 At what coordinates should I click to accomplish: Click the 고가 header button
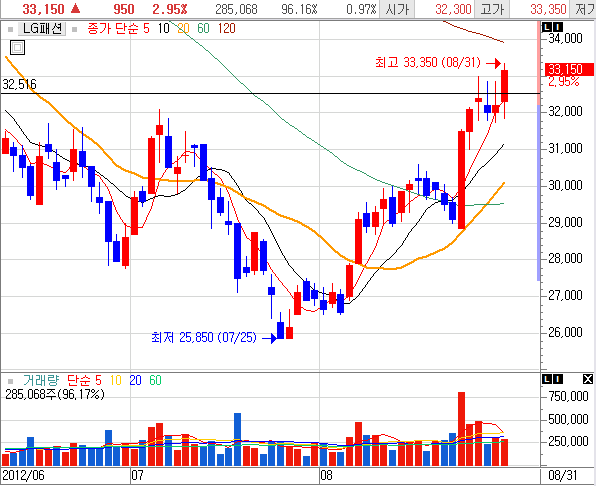pyautogui.click(x=492, y=9)
